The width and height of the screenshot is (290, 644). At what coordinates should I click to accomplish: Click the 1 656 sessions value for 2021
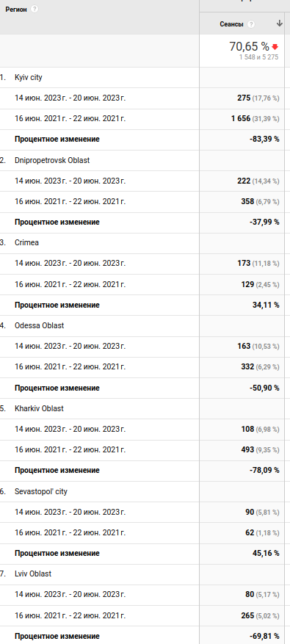(241, 118)
